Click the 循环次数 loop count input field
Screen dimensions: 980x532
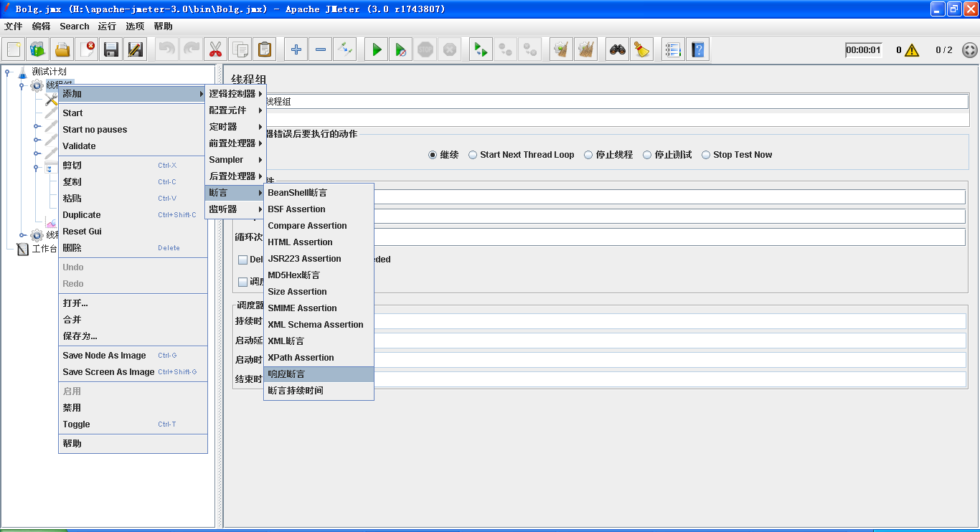click(x=669, y=237)
